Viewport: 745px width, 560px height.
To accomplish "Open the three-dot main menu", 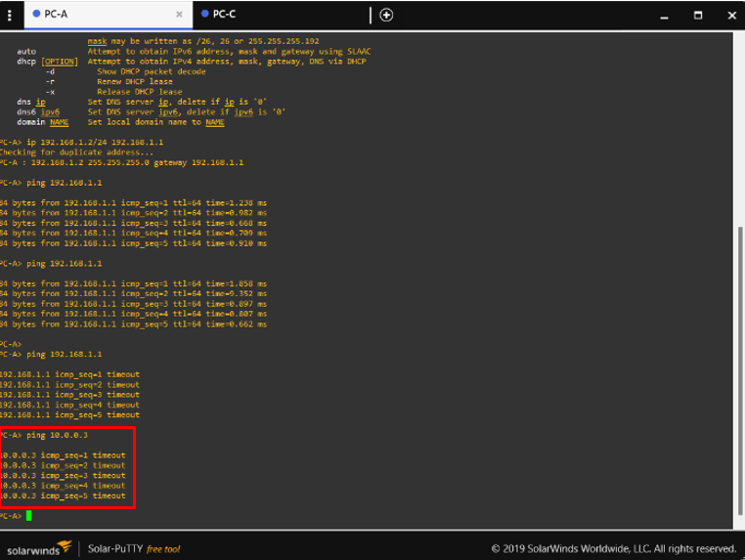I will pyautogui.click(x=10, y=15).
